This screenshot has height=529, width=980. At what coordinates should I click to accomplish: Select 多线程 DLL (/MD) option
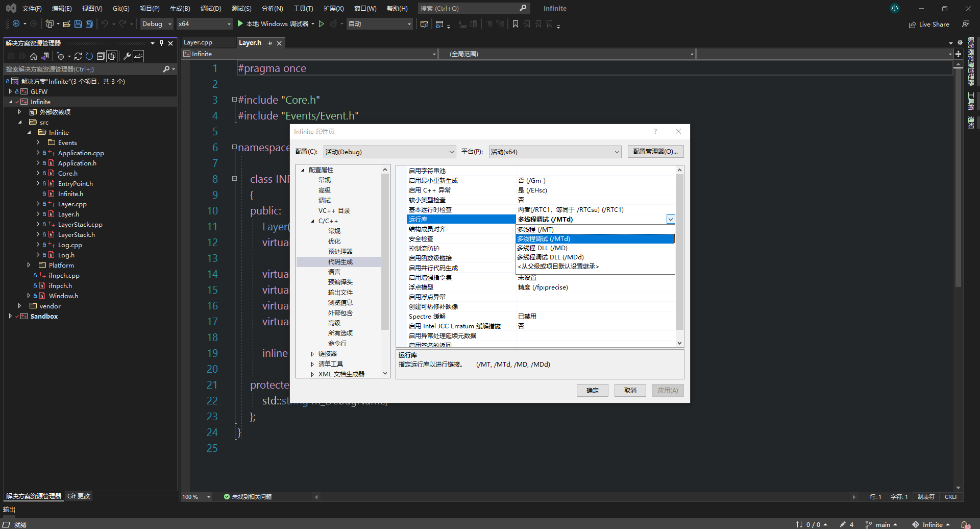595,248
